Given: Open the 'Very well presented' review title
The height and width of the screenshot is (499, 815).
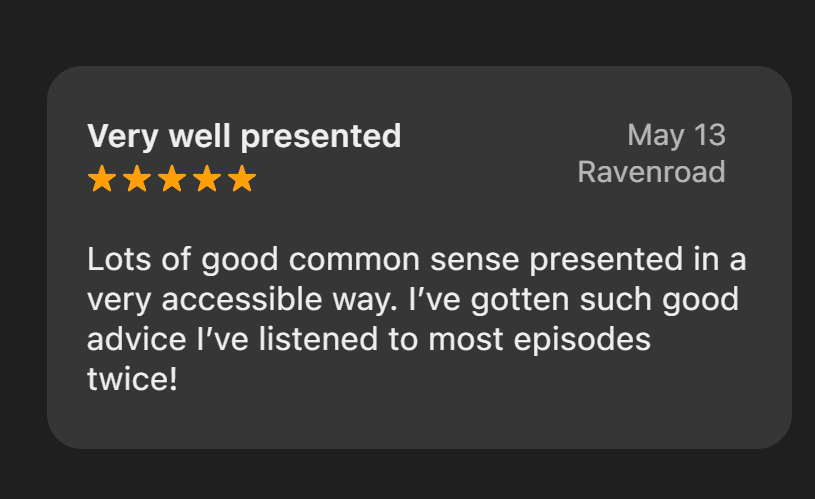Looking at the screenshot, I should (x=244, y=137).
